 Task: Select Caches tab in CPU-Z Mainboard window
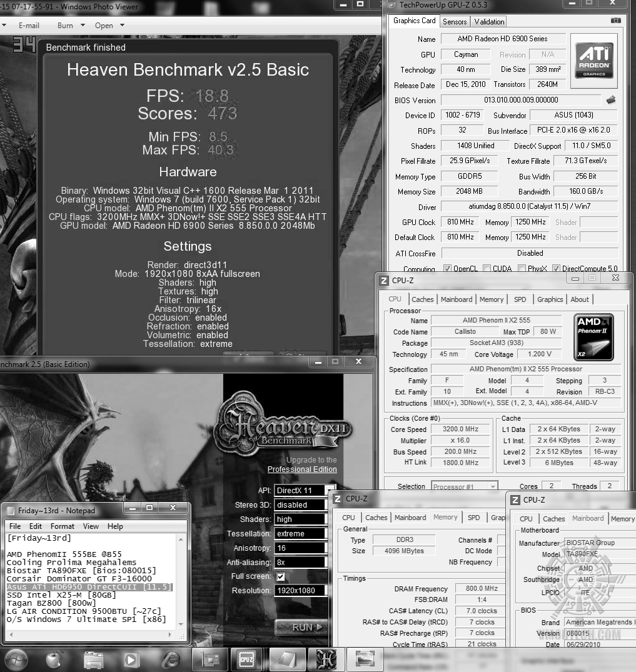point(553,519)
